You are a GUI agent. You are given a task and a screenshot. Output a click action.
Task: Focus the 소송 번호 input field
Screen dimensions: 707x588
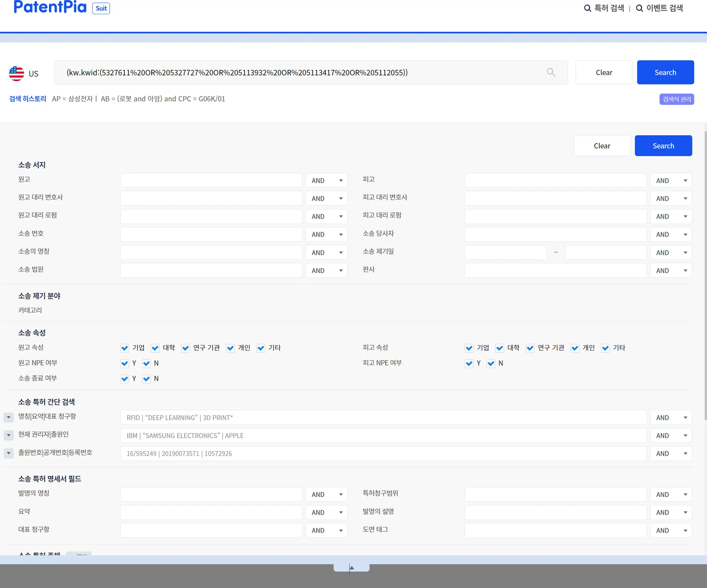(211, 234)
